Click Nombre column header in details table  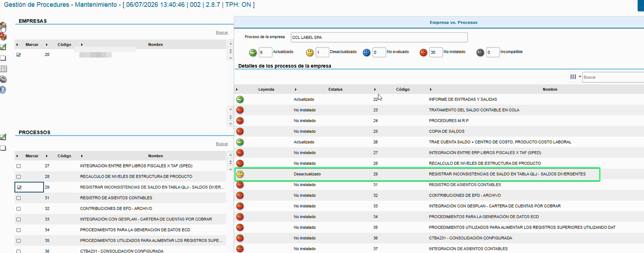point(550,89)
